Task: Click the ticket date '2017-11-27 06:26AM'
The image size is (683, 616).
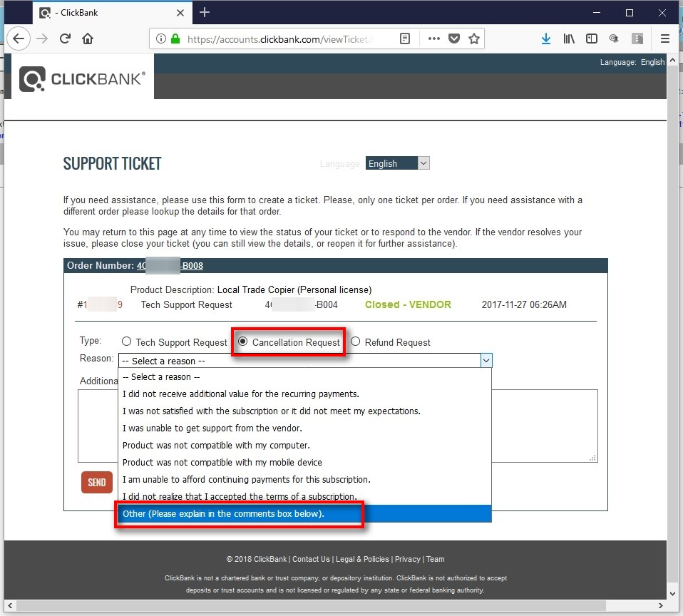Action: 524,304
